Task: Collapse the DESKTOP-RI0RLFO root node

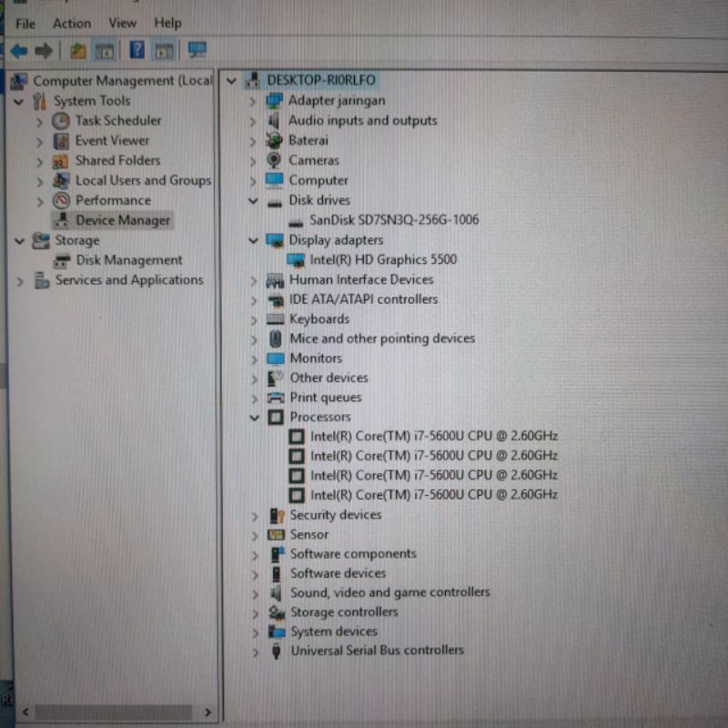Action: click(231, 81)
